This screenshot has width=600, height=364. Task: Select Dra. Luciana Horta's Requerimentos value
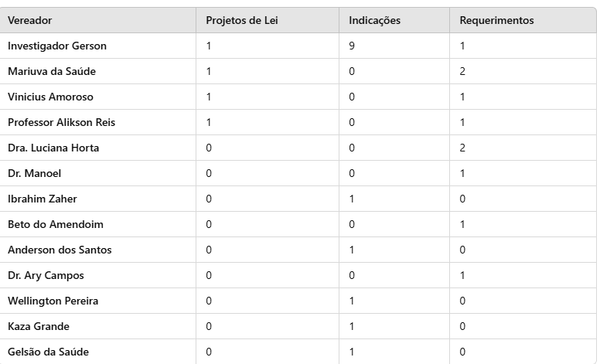coord(462,148)
